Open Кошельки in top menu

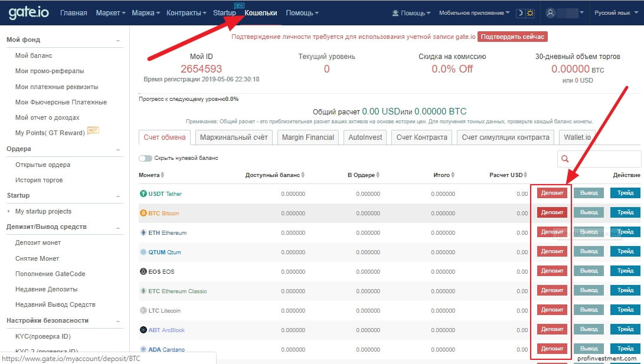(261, 13)
